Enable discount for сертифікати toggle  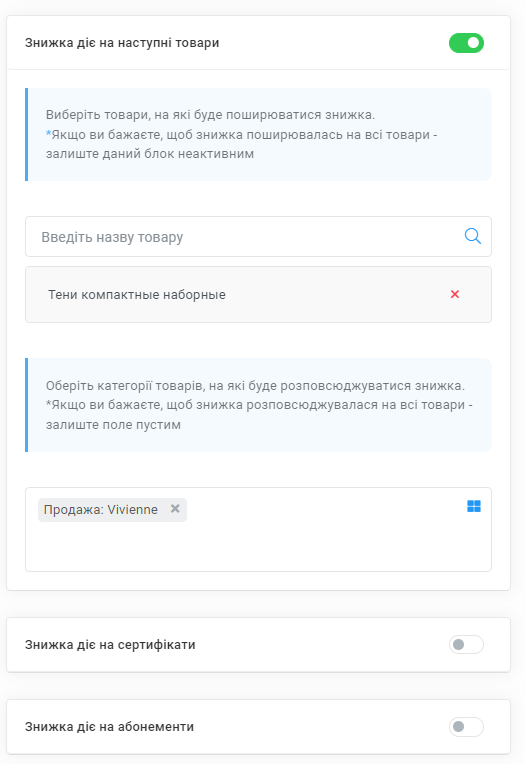[466, 645]
